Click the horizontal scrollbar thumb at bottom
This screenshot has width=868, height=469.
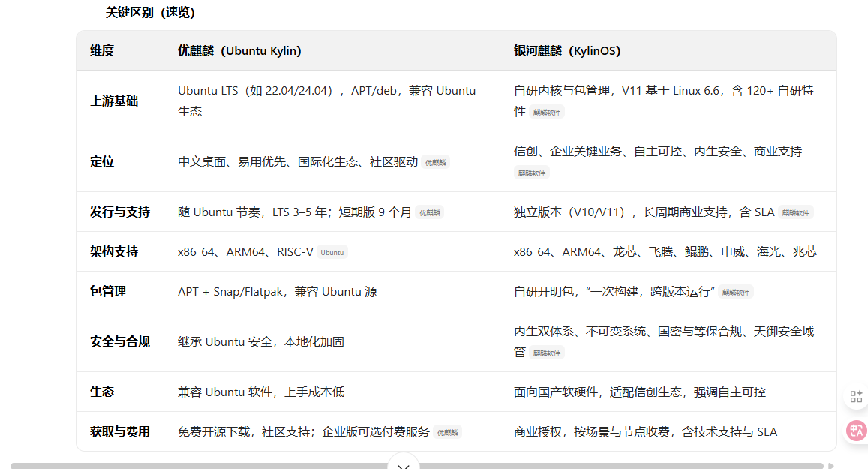pyautogui.click(x=416, y=466)
